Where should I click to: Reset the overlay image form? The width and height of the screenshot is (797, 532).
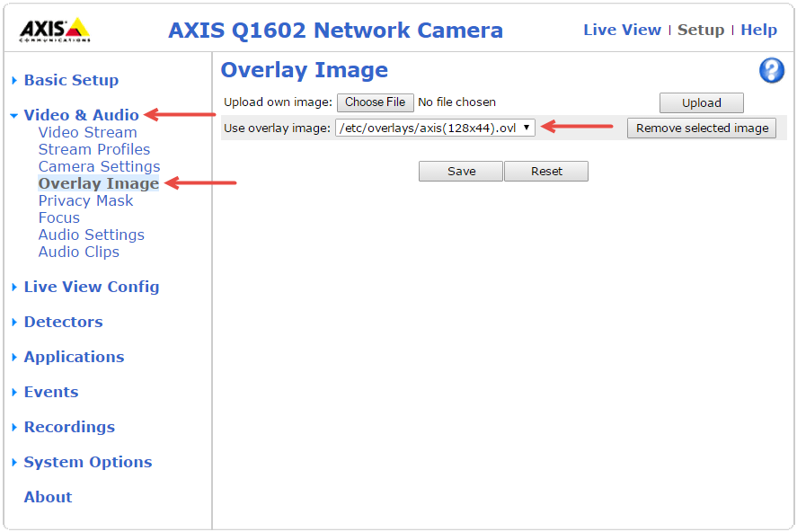[x=546, y=172]
